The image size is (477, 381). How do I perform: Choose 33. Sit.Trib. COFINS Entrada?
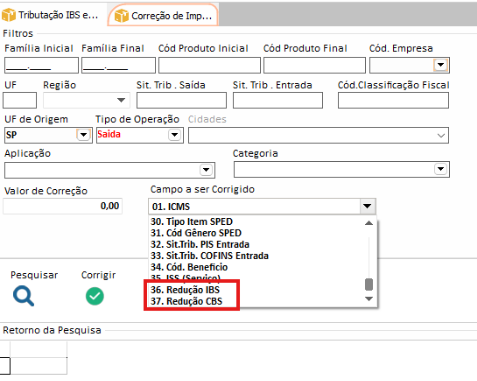click(209, 256)
